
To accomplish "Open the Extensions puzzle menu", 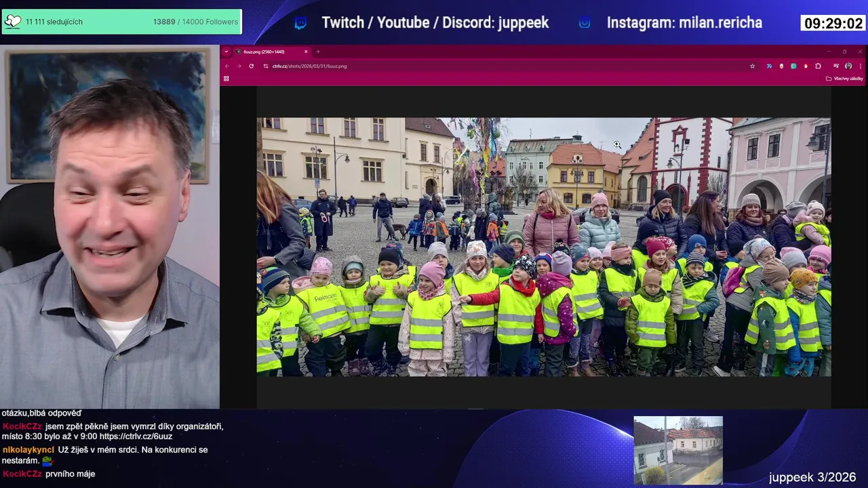I will click(818, 66).
